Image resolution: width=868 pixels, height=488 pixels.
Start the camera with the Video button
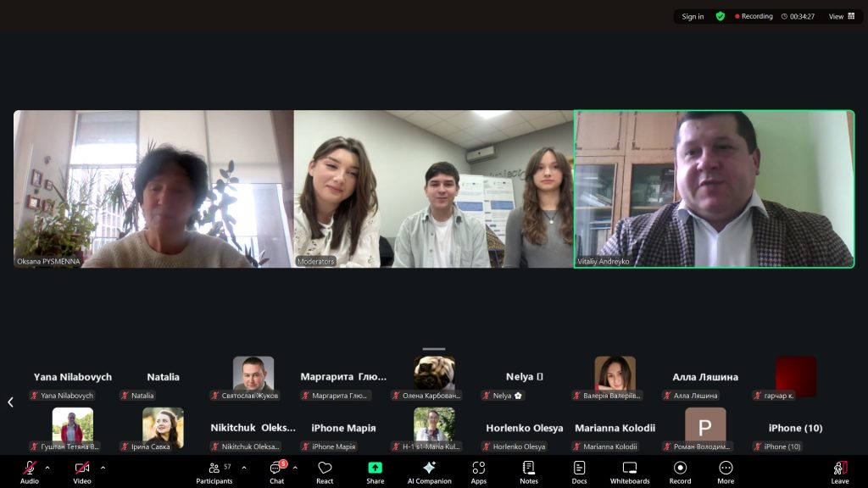coord(82,472)
